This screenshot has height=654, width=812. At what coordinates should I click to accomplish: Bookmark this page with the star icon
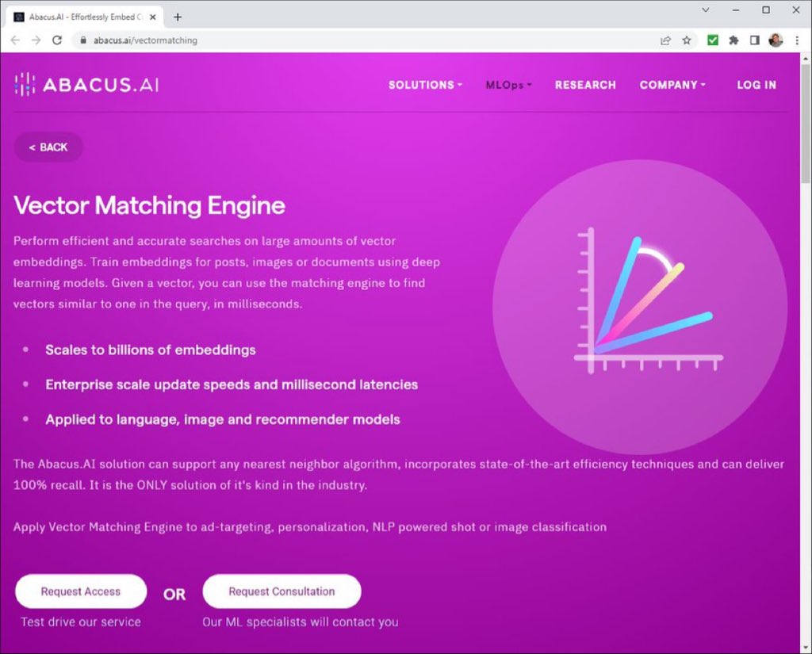click(x=687, y=40)
